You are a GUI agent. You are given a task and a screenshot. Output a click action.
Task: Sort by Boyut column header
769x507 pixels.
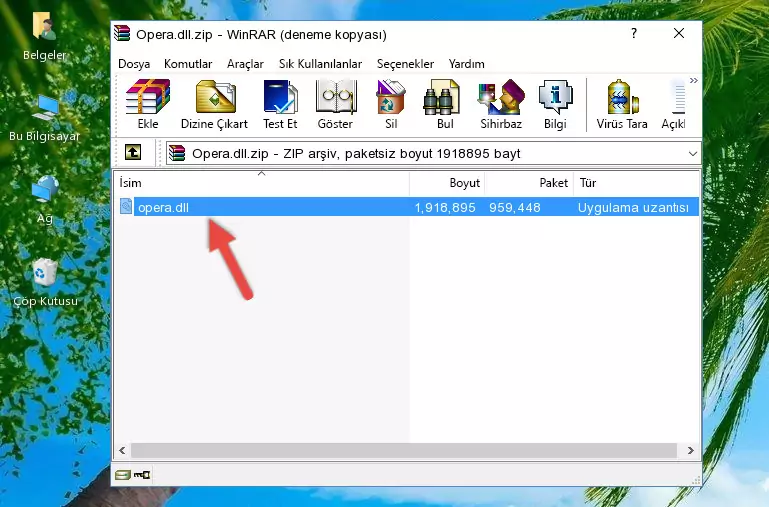[x=447, y=183]
